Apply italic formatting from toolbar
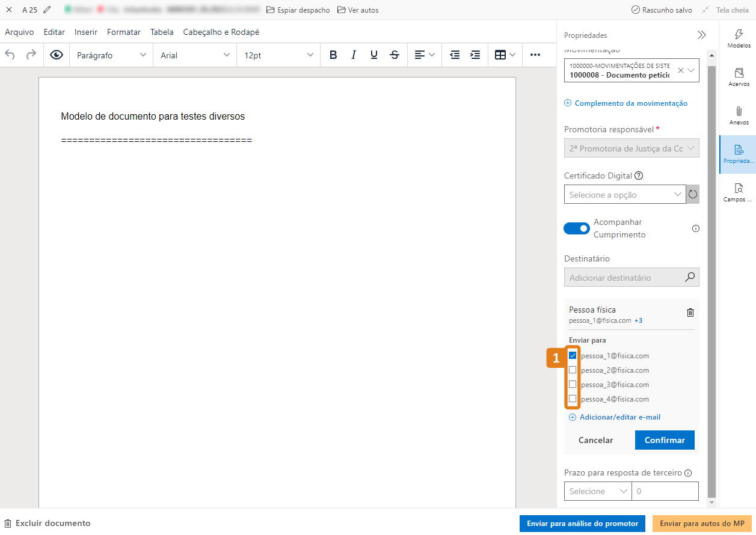 354,55
